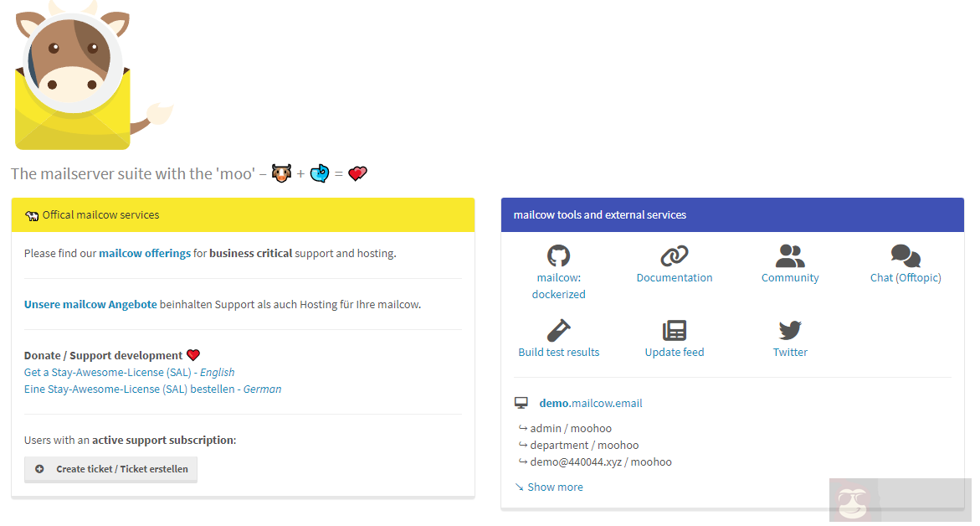This screenshot has width=980, height=526.
Task: Click the cow emoji in the tagline
Action: 281,173
